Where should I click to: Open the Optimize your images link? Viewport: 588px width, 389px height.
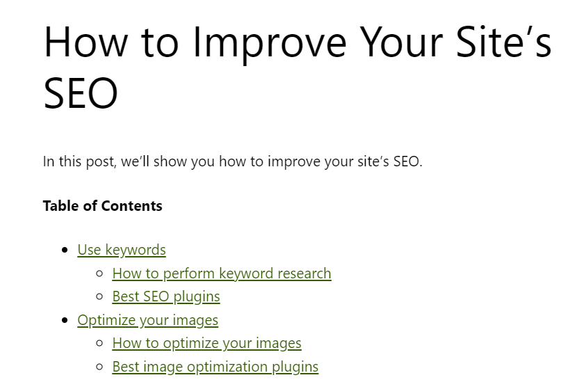click(x=148, y=320)
